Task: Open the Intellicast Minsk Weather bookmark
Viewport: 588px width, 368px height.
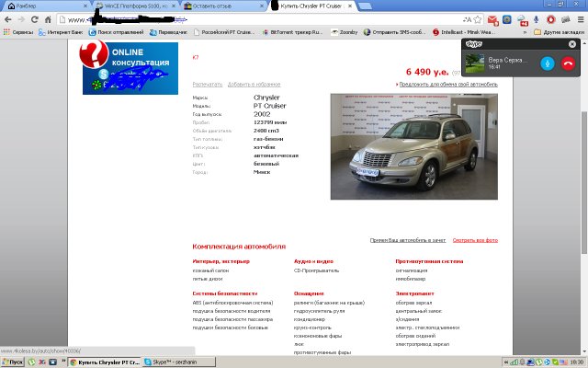Action: (x=464, y=32)
